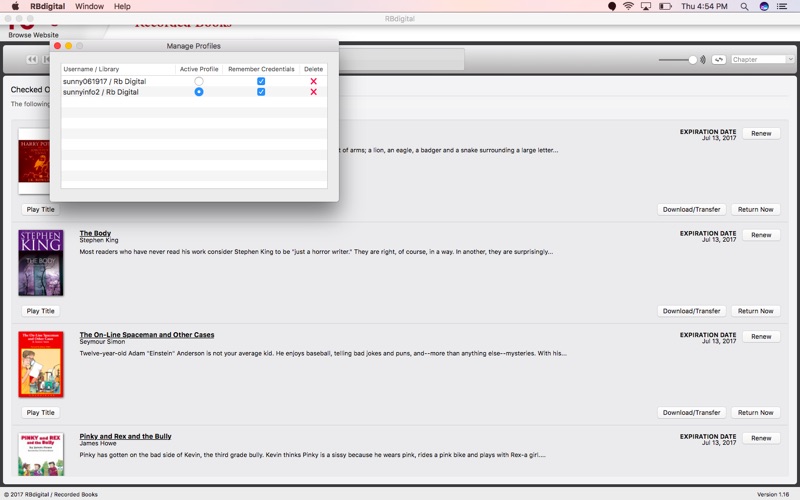
Task: Click the battery status icon
Action: (x=665, y=6)
